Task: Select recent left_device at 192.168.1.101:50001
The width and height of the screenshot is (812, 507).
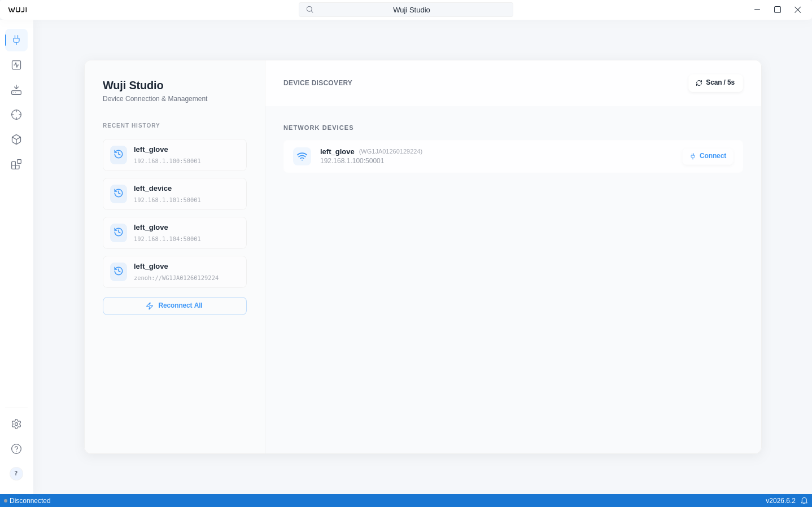Action: [x=174, y=194]
